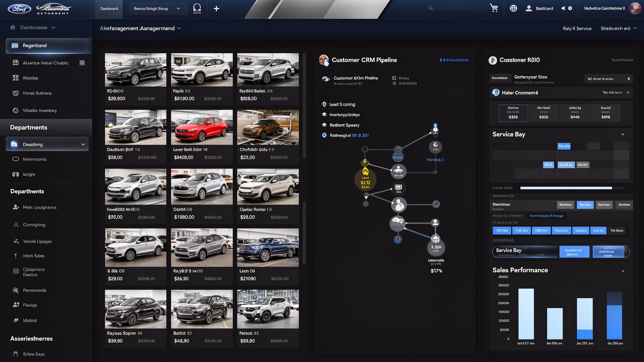Click the Dashboard menu item at top
The image size is (644, 362).
click(x=109, y=8)
